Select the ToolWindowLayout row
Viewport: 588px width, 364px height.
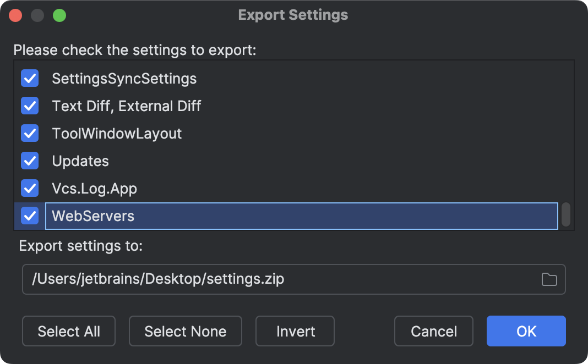coord(117,134)
